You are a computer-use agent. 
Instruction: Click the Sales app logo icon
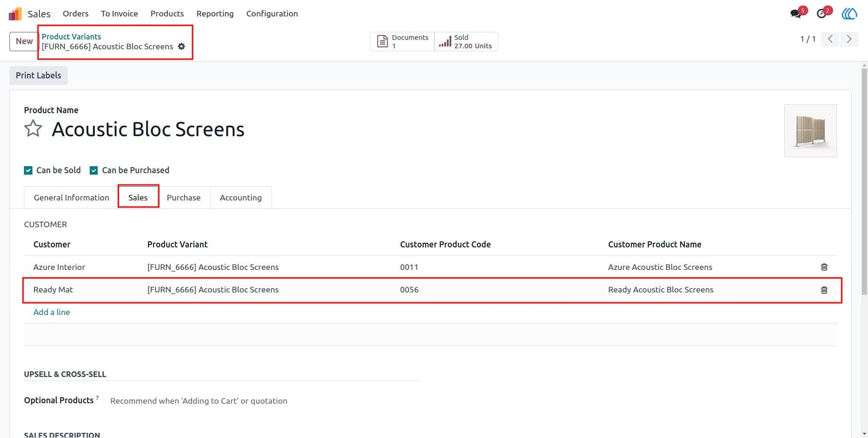pyautogui.click(x=15, y=14)
